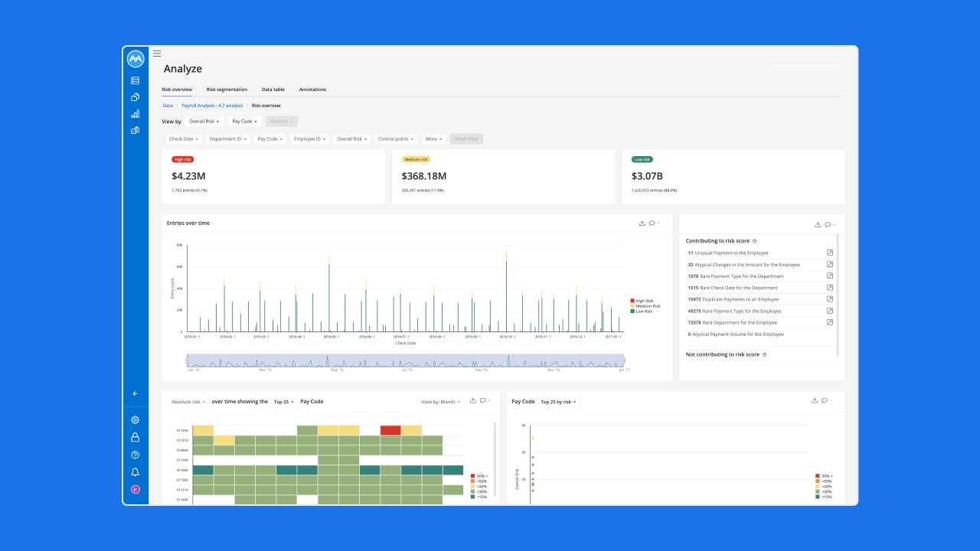
Task: Open the help question mark icon
Action: pyautogui.click(x=136, y=455)
